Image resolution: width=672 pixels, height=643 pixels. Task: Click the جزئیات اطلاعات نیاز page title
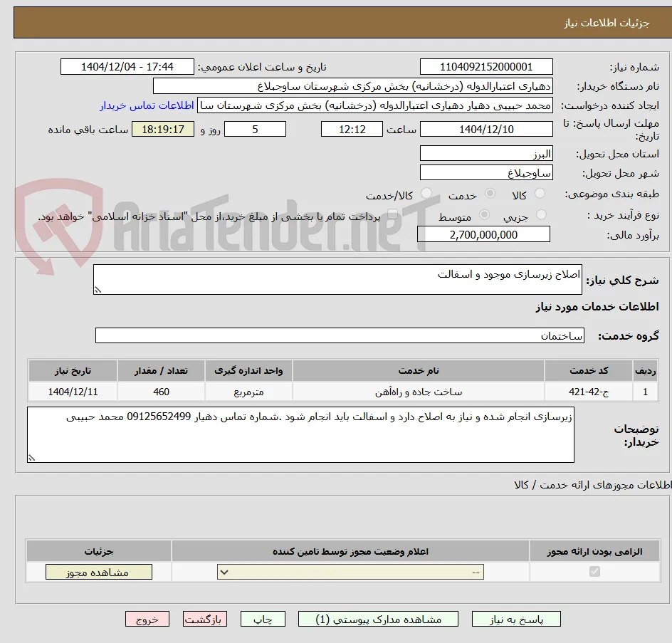click(x=607, y=23)
